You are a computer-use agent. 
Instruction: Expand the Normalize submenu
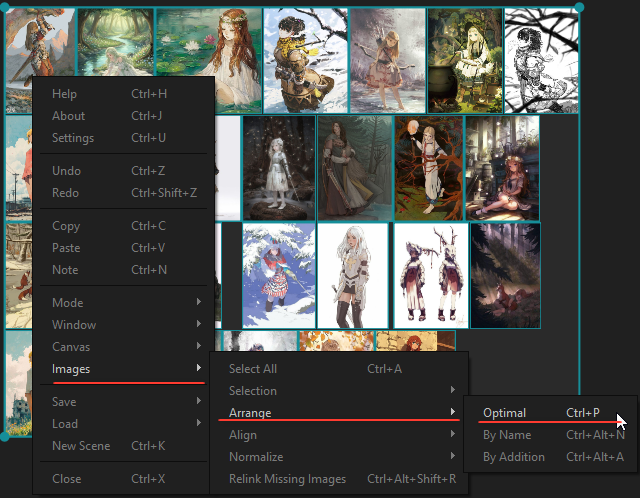point(339,457)
